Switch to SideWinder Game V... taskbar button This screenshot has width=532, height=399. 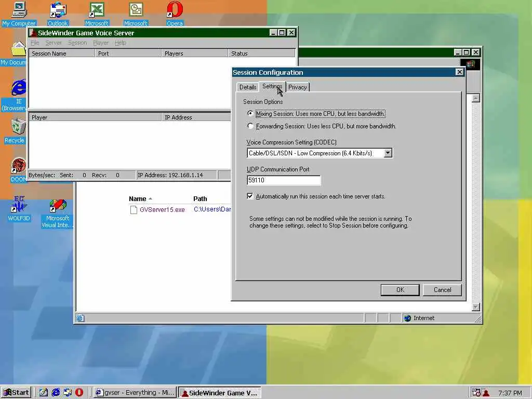(x=220, y=393)
